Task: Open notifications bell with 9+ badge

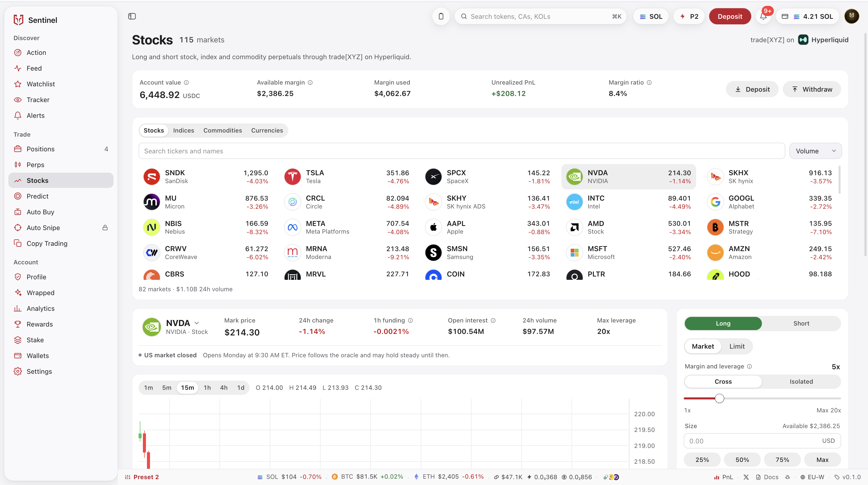Action: (763, 16)
